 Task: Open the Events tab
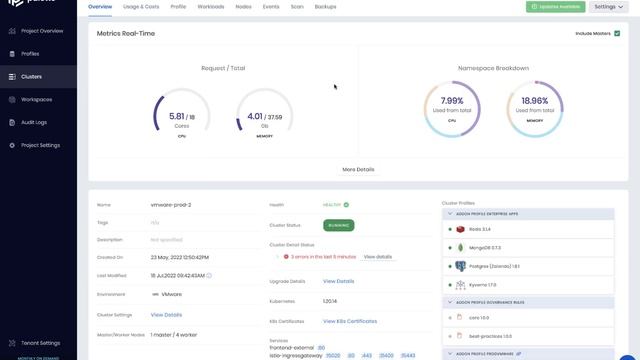click(271, 7)
